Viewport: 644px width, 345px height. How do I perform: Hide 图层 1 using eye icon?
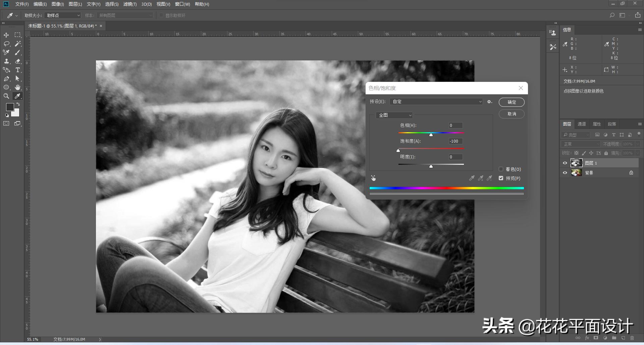pyautogui.click(x=565, y=163)
